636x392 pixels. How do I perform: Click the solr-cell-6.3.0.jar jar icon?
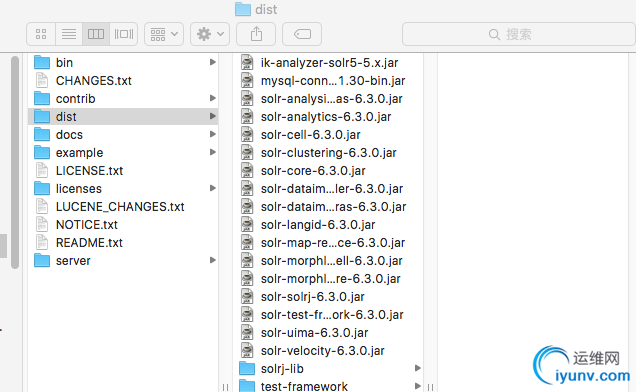247,134
